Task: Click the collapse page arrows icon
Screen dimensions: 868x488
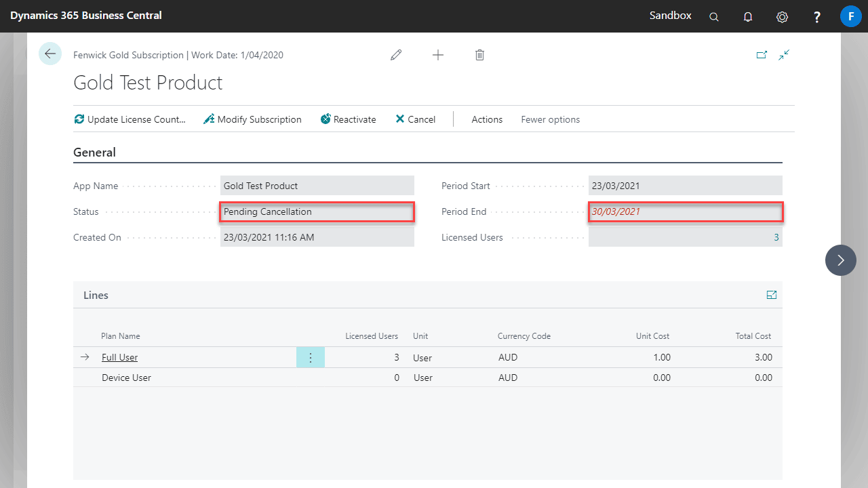Action: pos(784,55)
